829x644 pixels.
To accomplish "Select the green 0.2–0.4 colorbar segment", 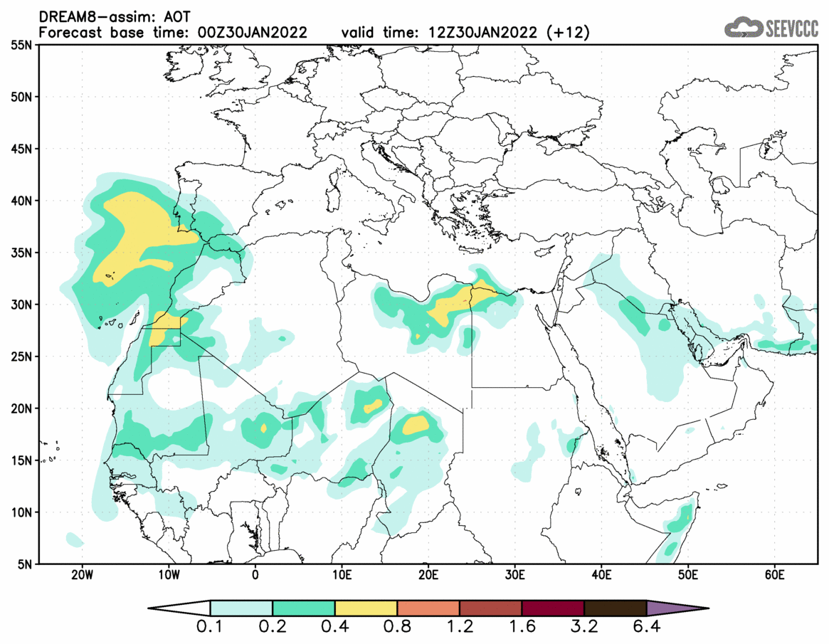I will pos(304,608).
